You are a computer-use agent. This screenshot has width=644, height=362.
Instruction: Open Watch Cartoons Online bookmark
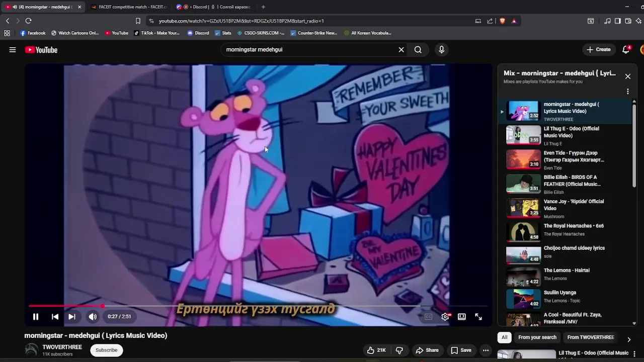click(74, 33)
